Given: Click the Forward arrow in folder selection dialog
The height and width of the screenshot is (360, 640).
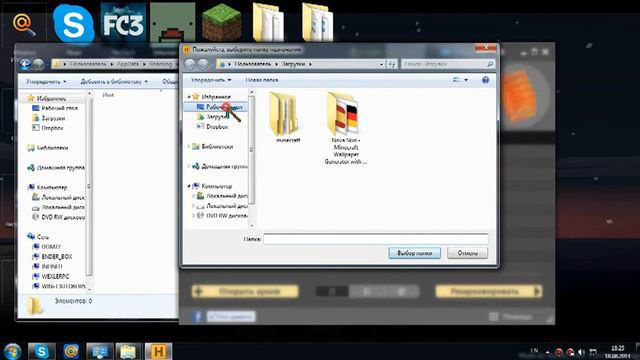Looking at the screenshot, I should coord(203,64).
